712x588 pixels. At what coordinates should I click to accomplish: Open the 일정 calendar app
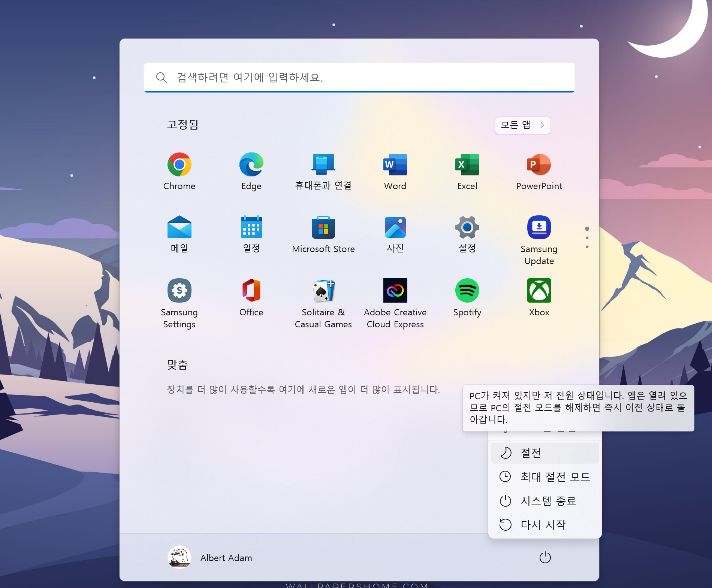[x=251, y=234]
